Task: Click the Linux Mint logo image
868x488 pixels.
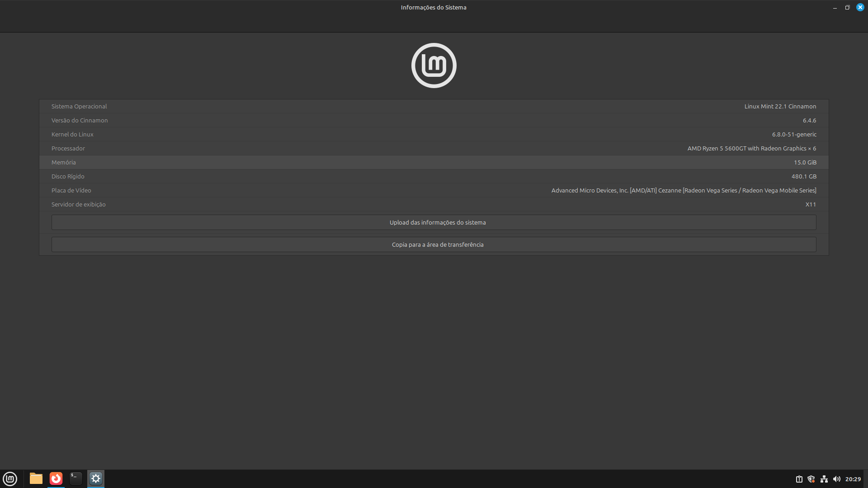Action: pyautogui.click(x=434, y=66)
